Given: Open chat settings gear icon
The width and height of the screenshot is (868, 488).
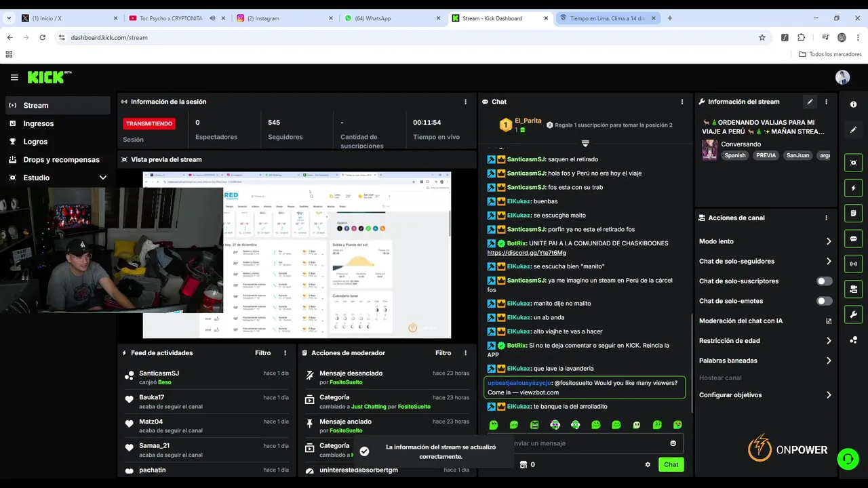Looking at the screenshot, I should pos(648,464).
